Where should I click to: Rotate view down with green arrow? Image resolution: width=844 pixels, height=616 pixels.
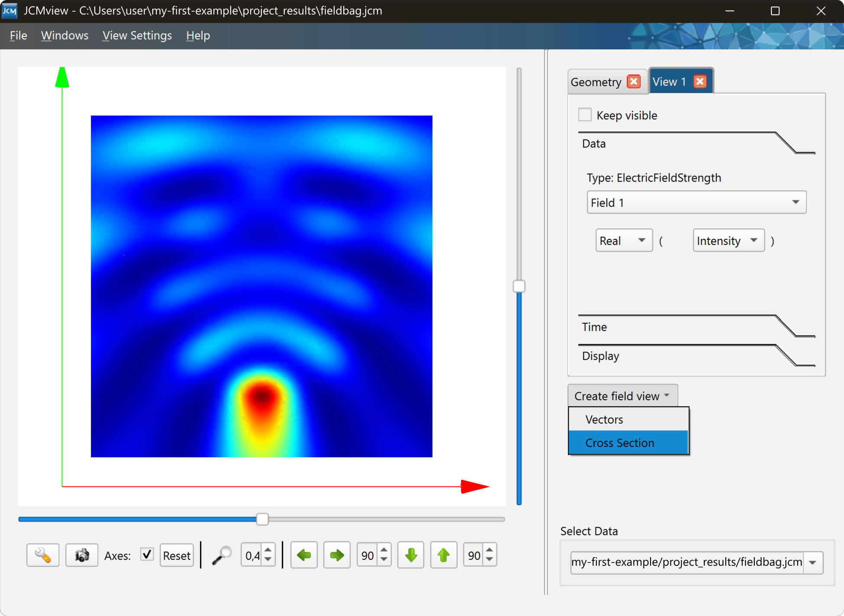click(411, 555)
